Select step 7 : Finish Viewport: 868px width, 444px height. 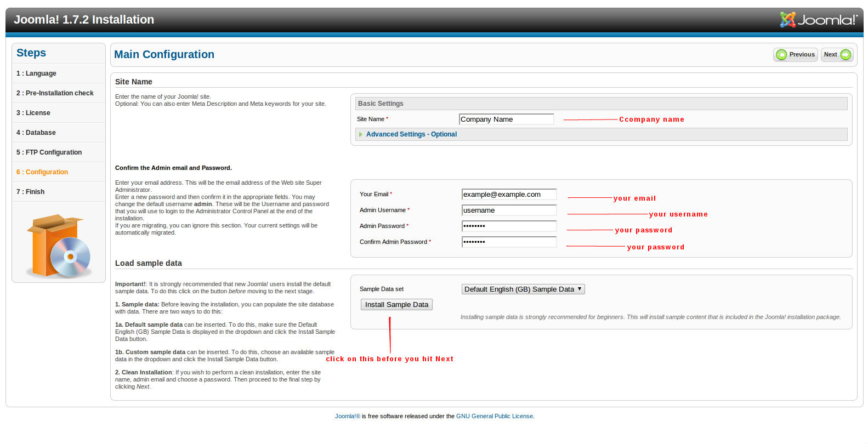point(59,192)
